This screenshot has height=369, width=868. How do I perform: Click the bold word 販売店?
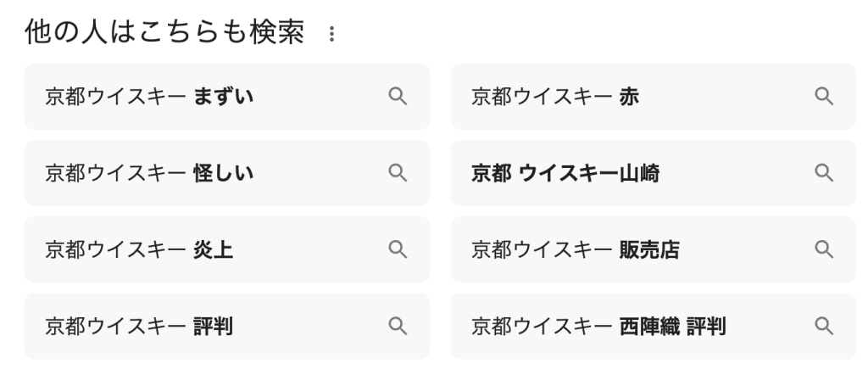(649, 249)
